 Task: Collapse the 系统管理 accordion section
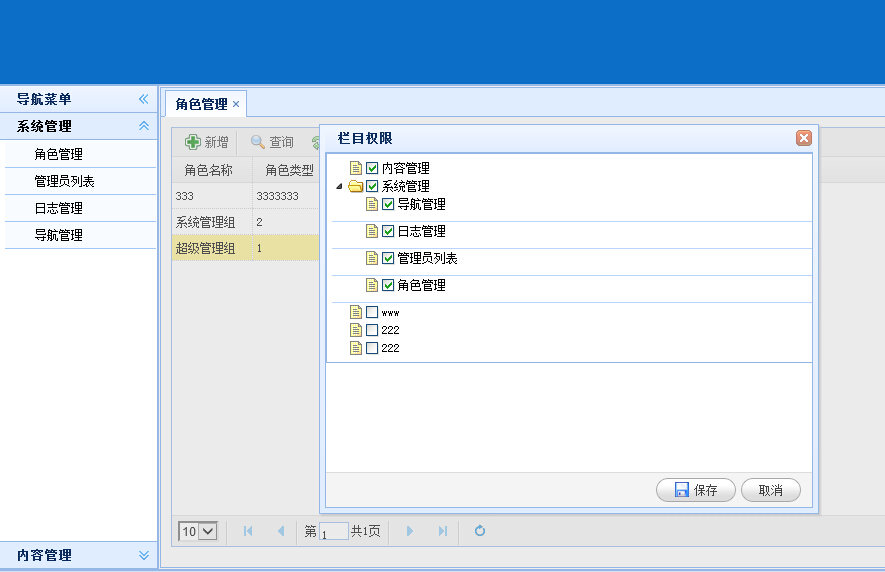point(144,126)
